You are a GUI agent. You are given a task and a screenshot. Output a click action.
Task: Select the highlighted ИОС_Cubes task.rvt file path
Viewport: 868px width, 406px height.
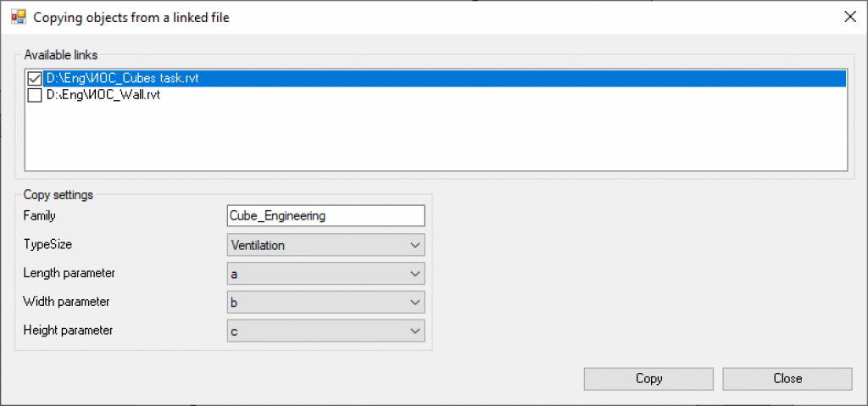pos(445,79)
